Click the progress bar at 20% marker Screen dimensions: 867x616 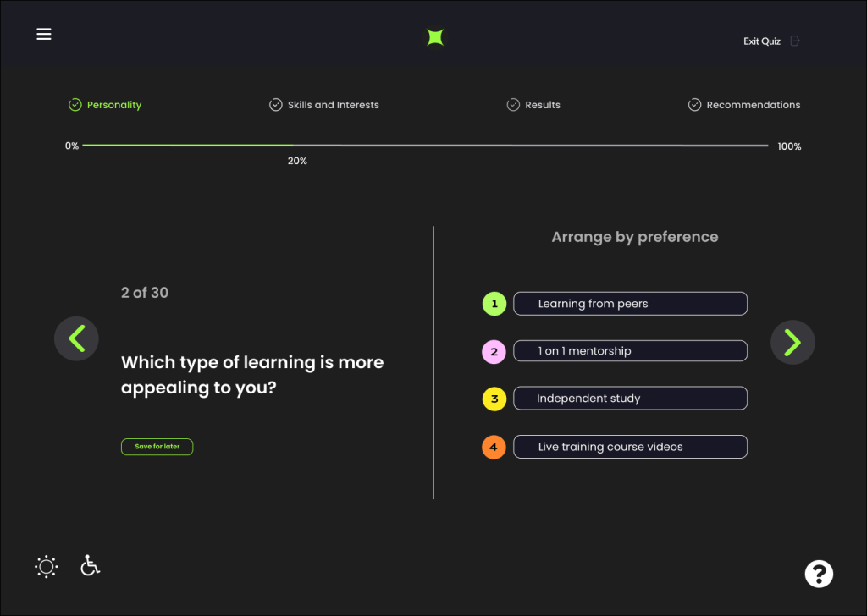[x=293, y=146]
